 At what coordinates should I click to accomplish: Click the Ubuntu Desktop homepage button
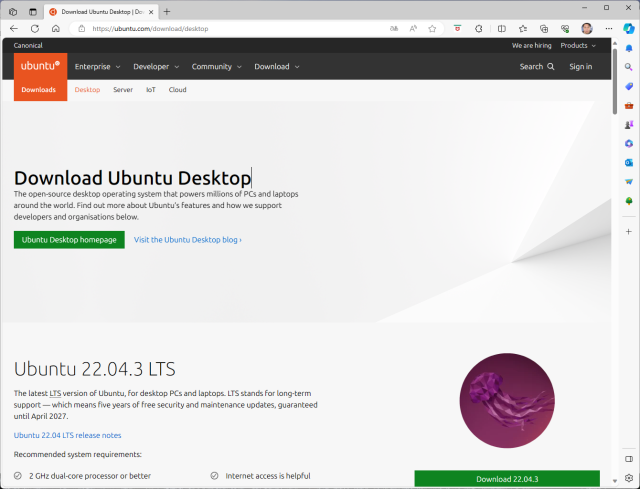pos(69,240)
